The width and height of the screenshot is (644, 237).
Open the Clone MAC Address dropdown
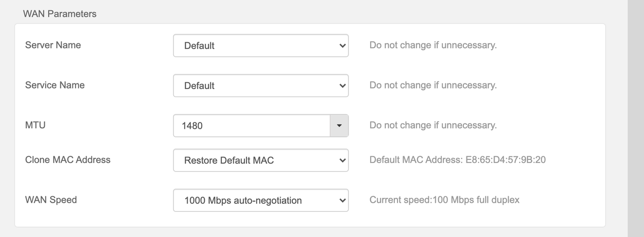[261, 161]
